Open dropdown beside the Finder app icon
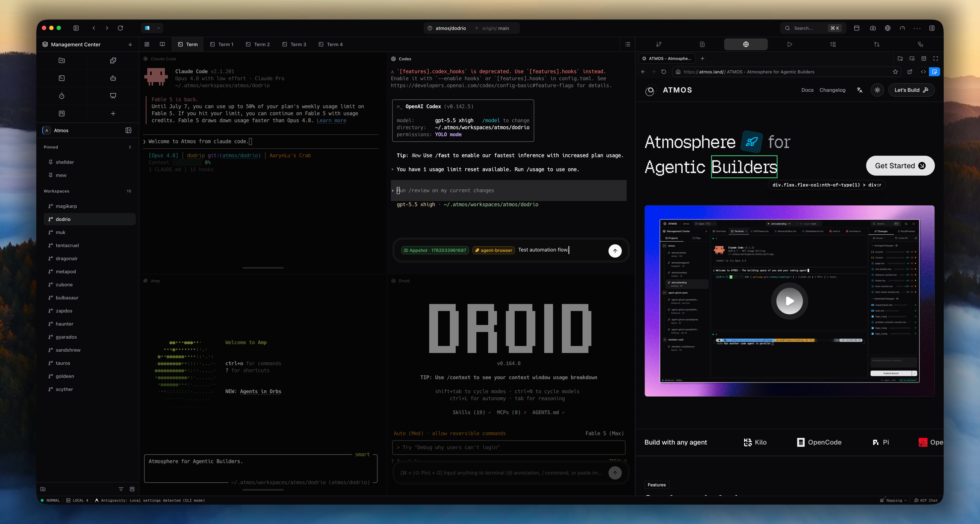Viewport: 980px width, 524px height. point(159,28)
